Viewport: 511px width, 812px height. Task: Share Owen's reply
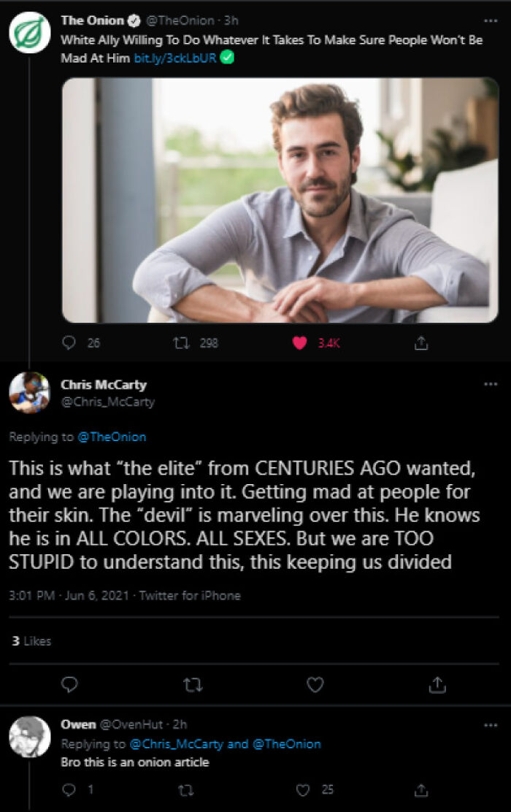coord(420,789)
